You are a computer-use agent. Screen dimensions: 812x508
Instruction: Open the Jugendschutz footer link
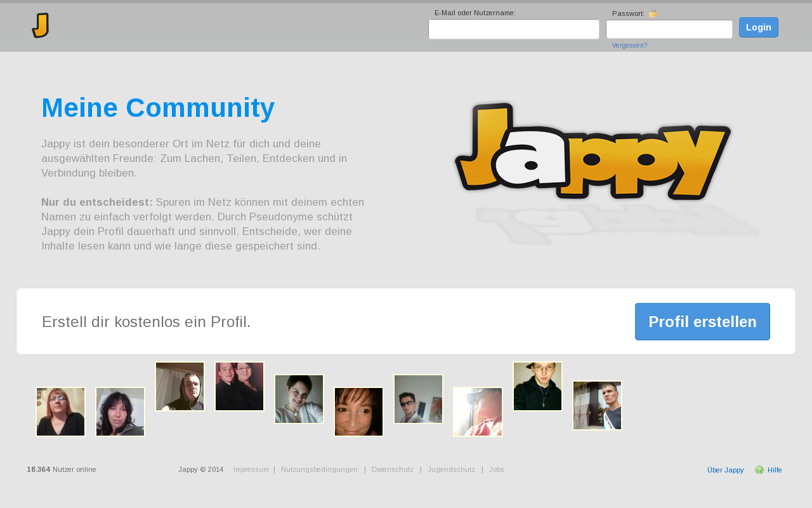[451, 470]
